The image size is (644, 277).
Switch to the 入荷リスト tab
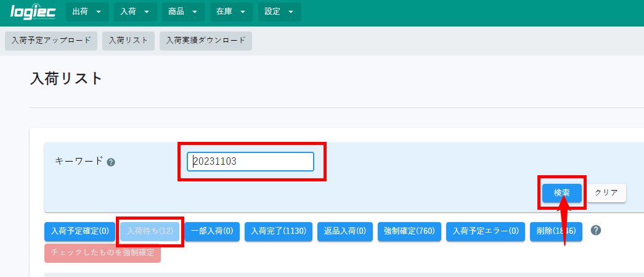(128, 41)
